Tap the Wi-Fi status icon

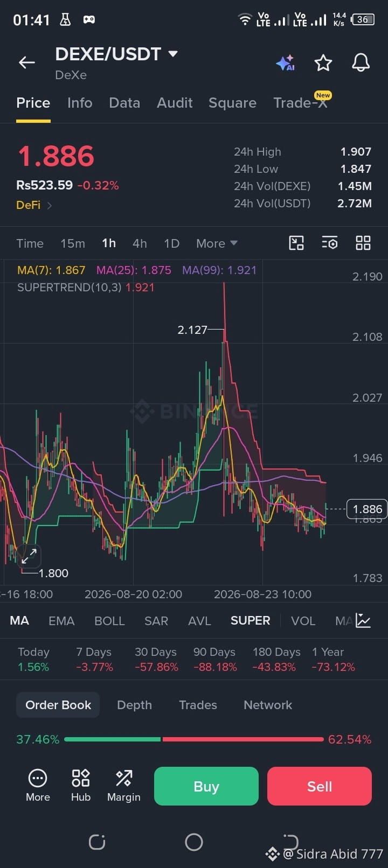coord(245,20)
